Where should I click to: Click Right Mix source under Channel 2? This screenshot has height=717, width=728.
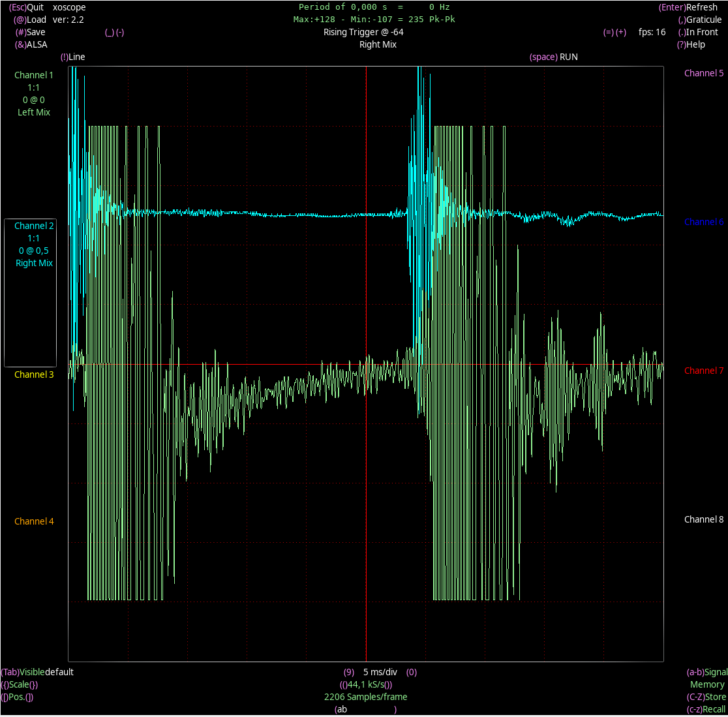coord(34,264)
